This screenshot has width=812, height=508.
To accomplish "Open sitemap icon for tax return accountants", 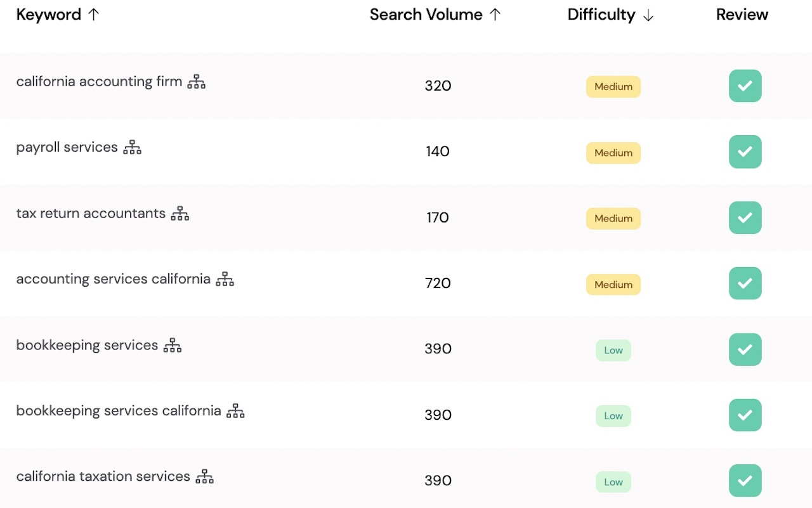I will click(180, 214).
